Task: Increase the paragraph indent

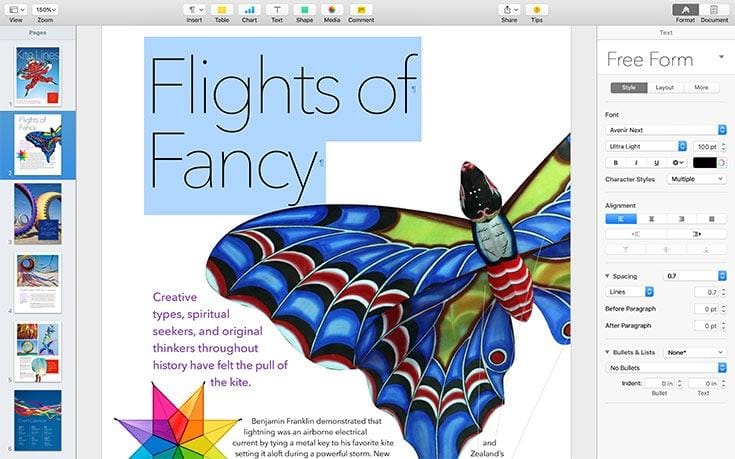Action: click(697, 234)
